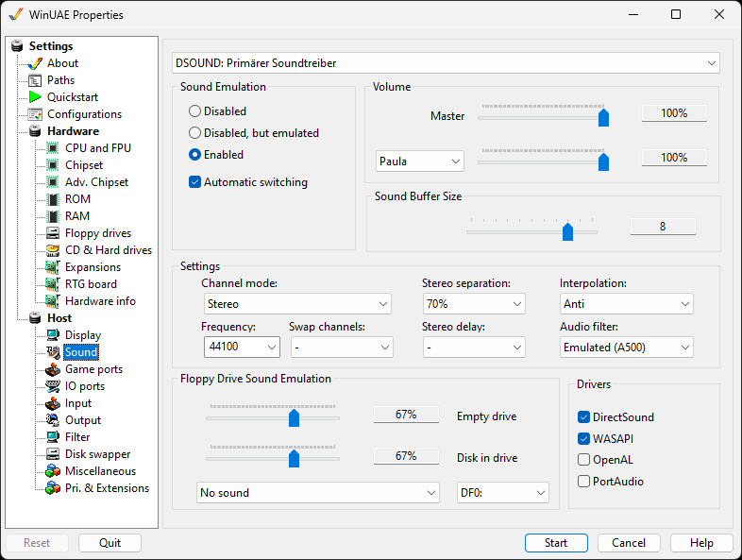Click the Start button
This screenshot has height=560, width=742.
(x=556, y=543)
